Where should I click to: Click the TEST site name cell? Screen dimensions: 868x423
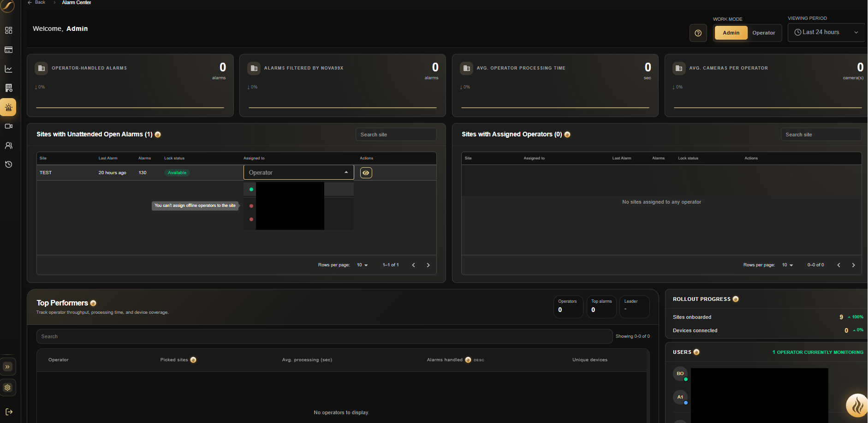point(46,173)
